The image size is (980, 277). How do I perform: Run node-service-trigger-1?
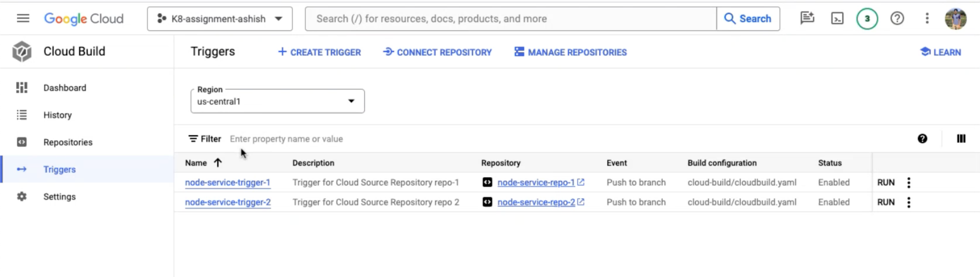tap(886, 183)
